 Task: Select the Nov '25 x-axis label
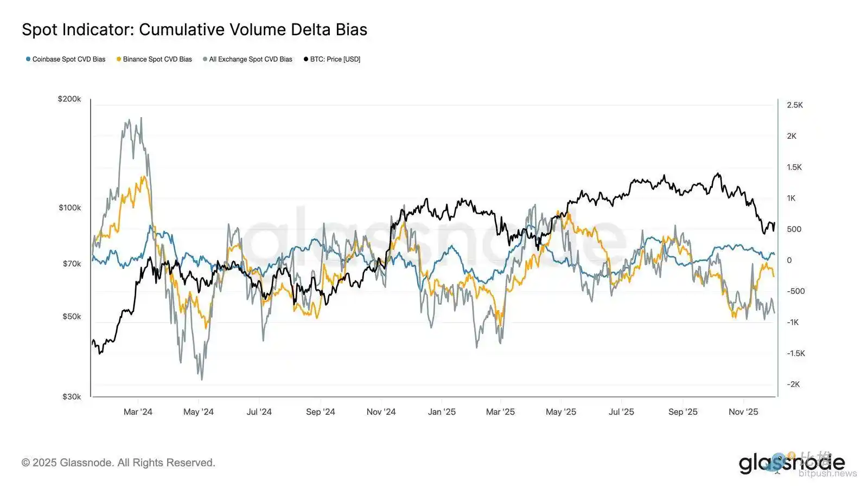[x=743, y=412]
